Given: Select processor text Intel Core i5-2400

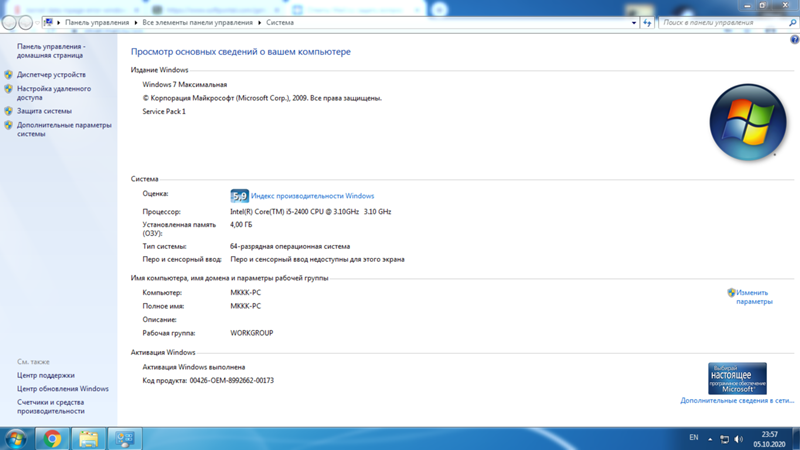Looking at the screenshot, I should pos(310,212).
